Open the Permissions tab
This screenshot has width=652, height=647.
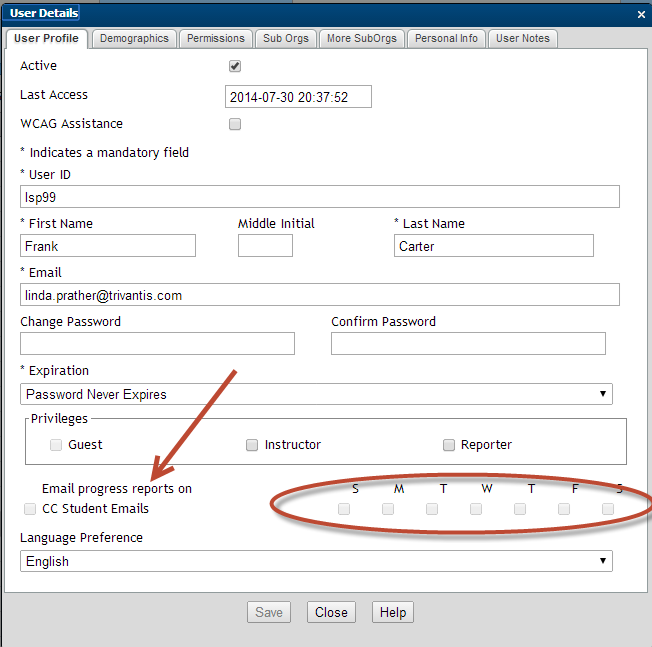[x=215, y=38]
